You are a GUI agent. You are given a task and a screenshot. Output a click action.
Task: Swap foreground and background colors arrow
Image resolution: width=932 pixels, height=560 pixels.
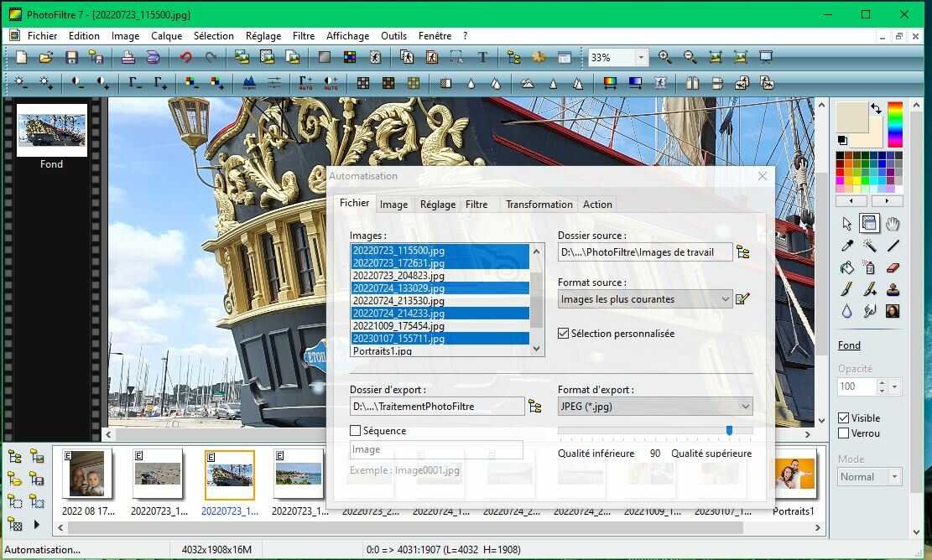pyautogui.click(x=876, y=109)
